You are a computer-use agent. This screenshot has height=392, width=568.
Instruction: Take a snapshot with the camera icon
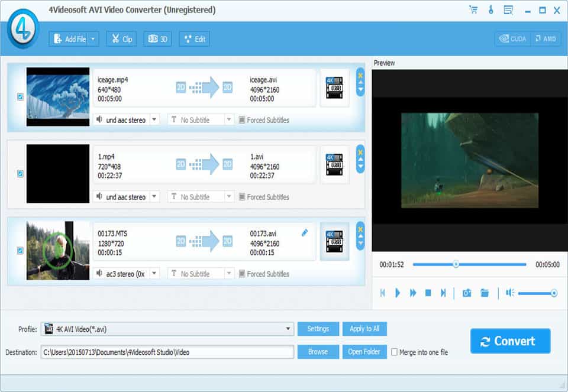coord(467,293)
